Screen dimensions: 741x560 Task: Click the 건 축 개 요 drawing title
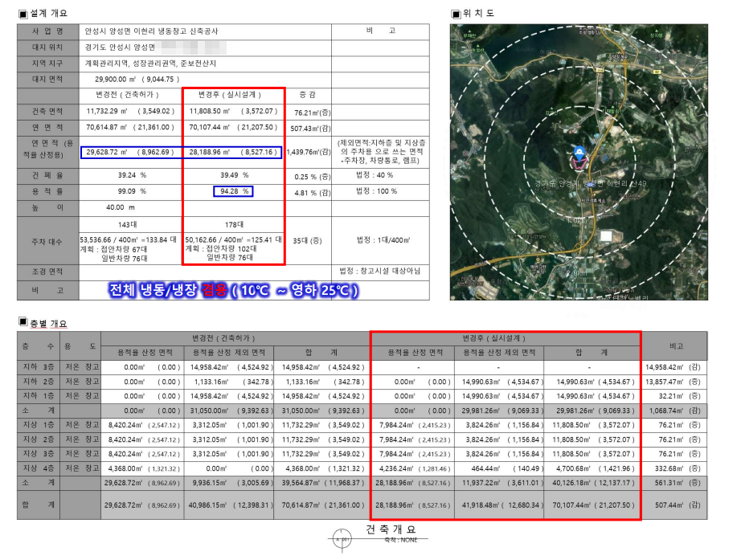tap(391, 529)
